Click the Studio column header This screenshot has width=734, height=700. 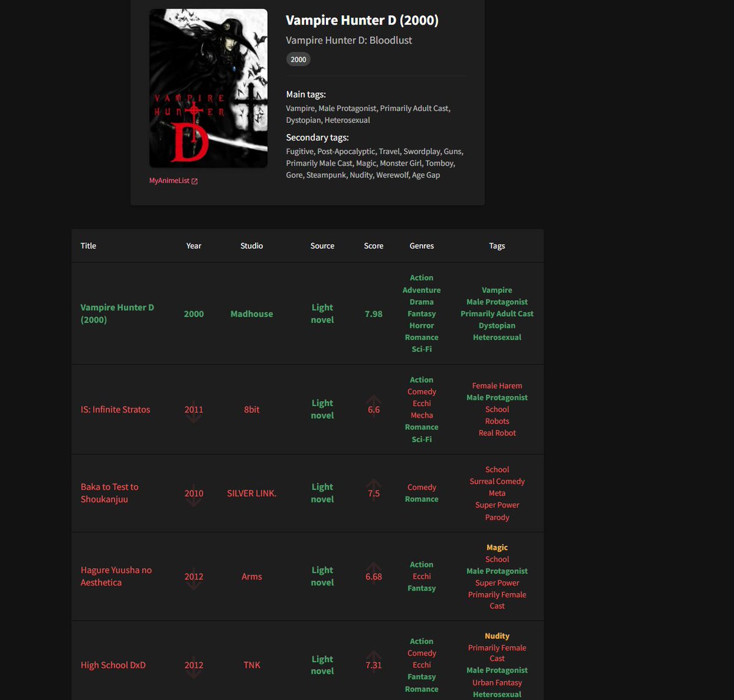pyautogui.click(x=251, y=246)
